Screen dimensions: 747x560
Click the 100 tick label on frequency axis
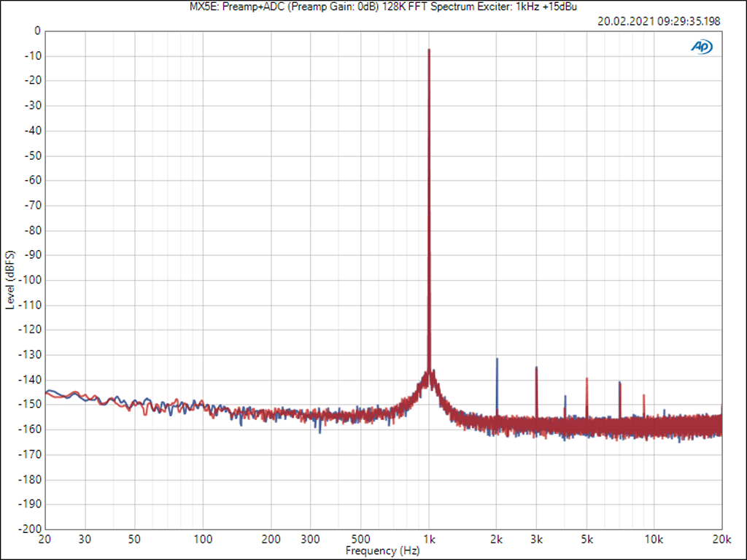point(204,540)
